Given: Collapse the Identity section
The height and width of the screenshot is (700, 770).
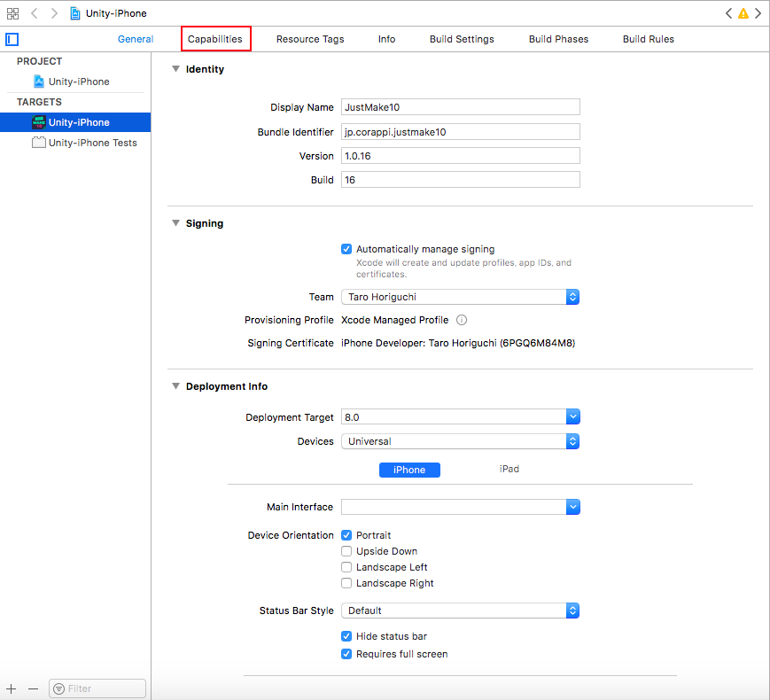Looking at the screenshot, I should pyautogui.click(x=175, y=69).
